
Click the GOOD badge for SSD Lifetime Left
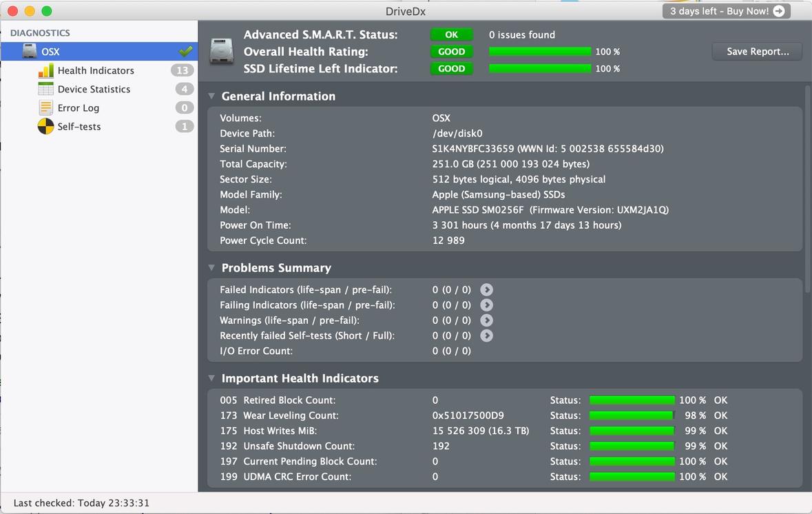[452, 68]
